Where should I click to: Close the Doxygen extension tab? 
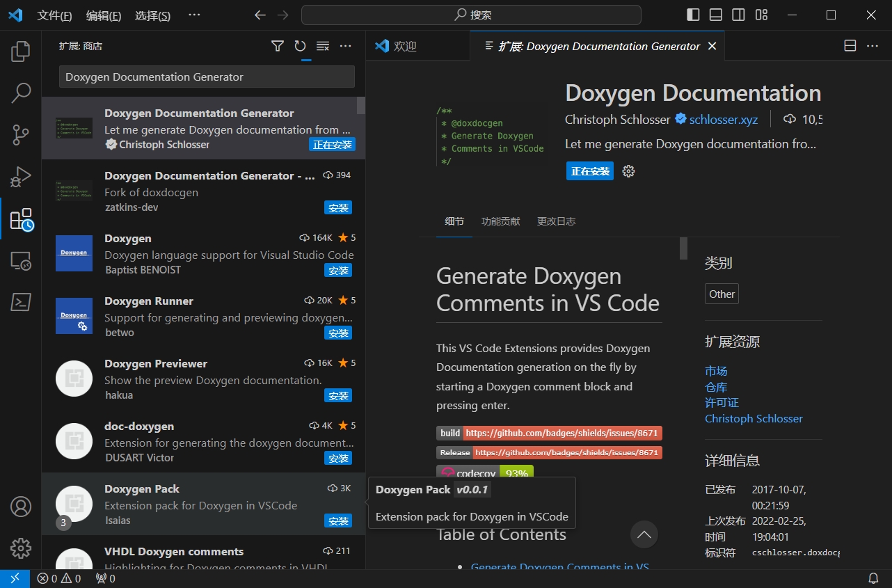click(x=712, y=46)
